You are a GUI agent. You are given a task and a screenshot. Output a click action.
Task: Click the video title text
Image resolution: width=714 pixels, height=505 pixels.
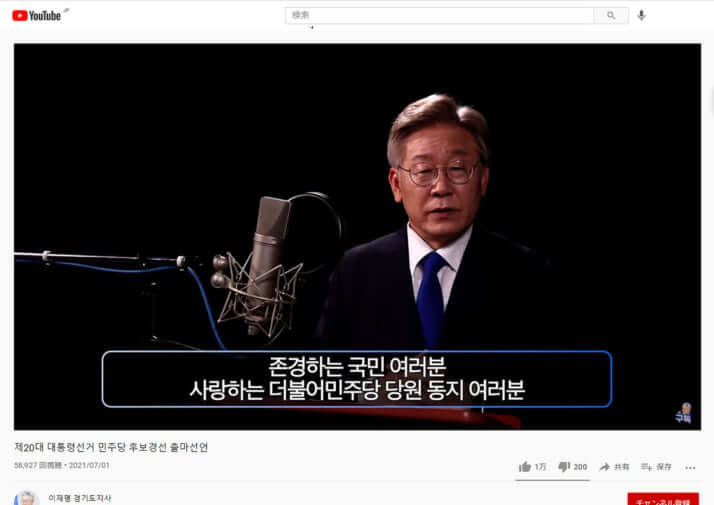point(111,446)
